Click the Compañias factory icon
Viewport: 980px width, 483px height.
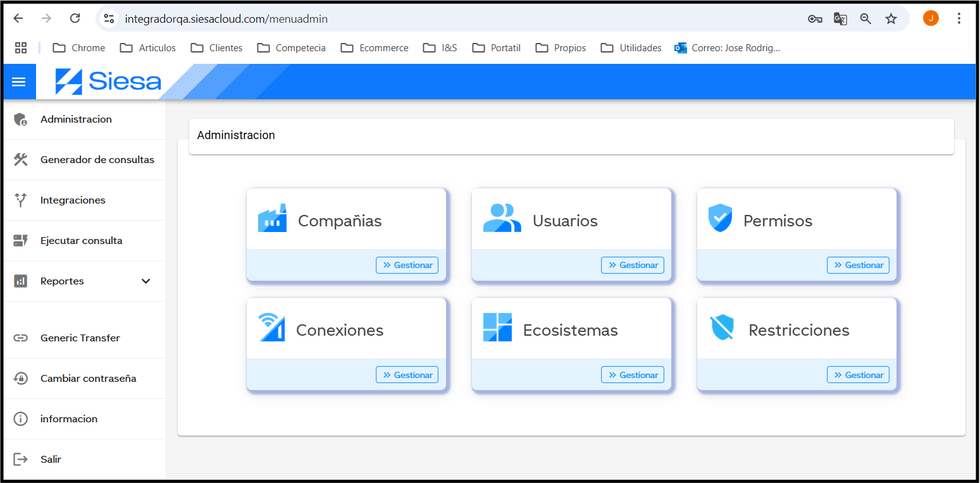272,219
